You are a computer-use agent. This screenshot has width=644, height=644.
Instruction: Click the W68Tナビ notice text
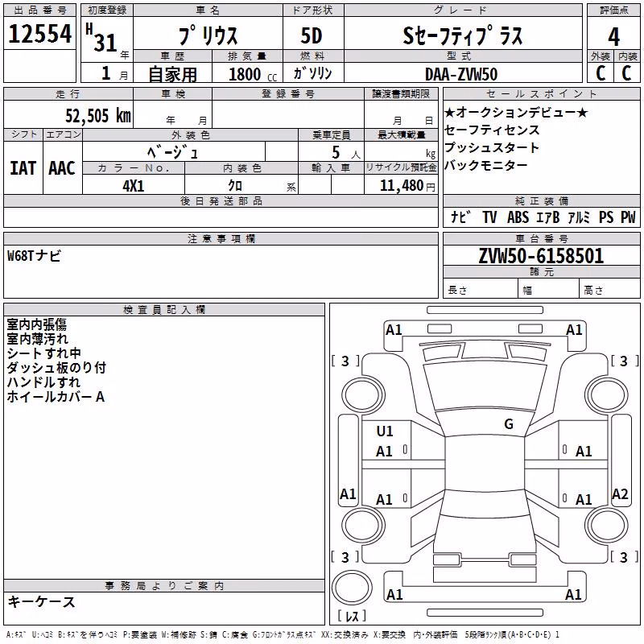pos(34,256)
